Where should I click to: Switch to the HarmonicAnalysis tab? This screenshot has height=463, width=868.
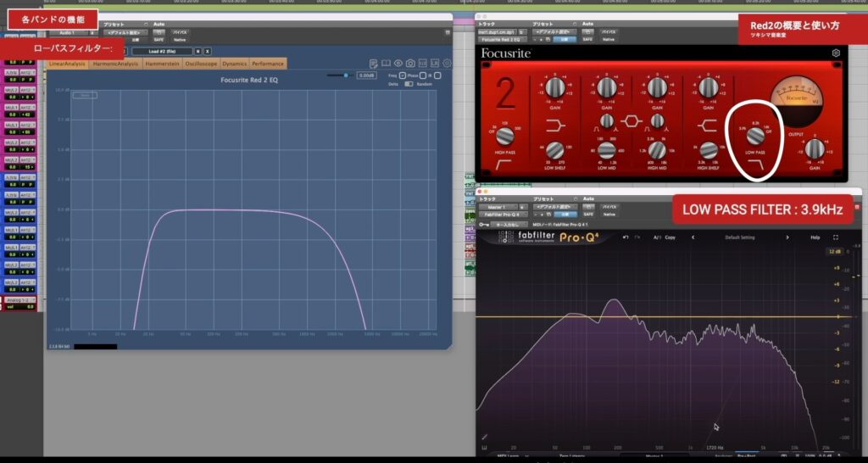click(x=115, y=64)
